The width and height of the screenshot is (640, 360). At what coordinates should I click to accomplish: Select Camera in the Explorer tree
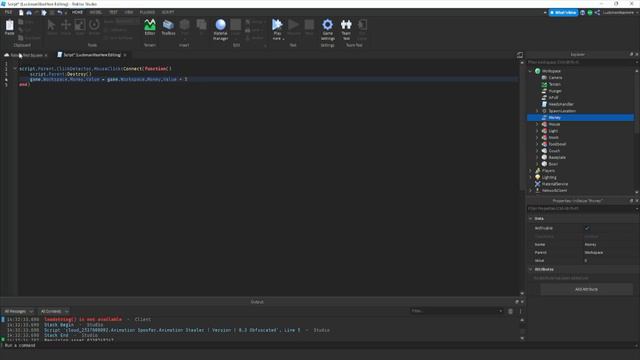pos(555,78)
